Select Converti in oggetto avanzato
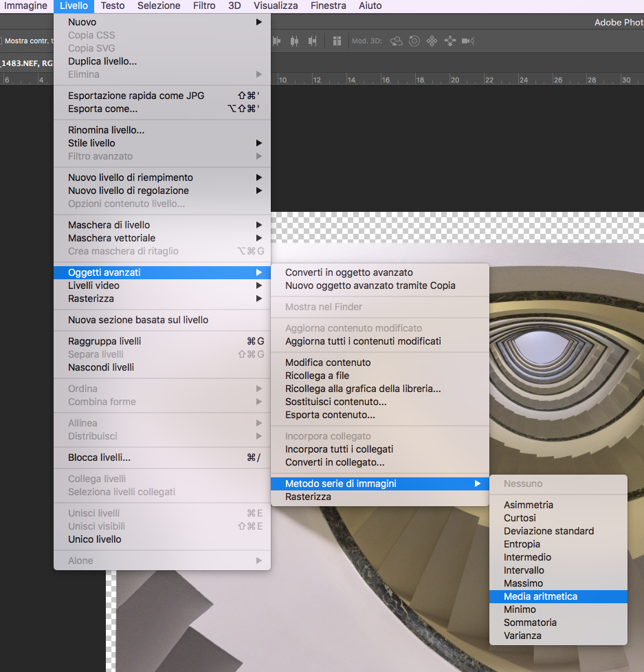This screenshot has width=644, height=672. [349, 272]
